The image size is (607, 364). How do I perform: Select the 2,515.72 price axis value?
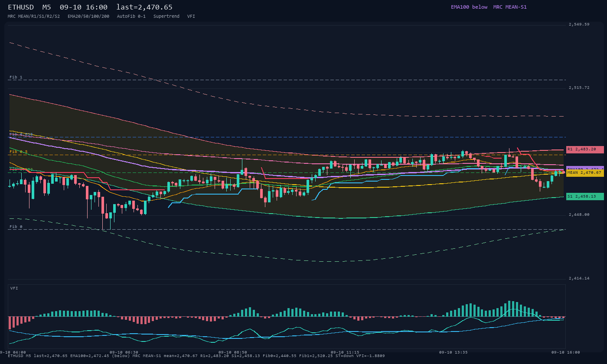click(579, 88)
